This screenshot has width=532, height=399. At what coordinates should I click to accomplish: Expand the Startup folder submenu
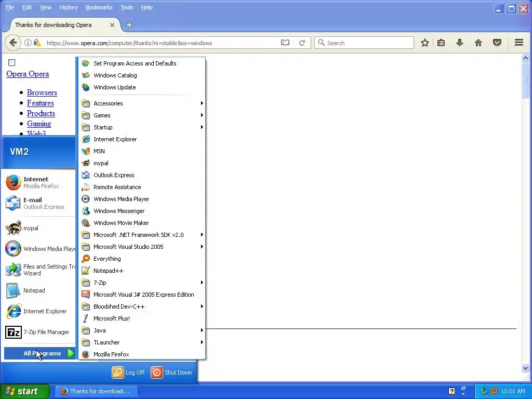tap(142, 127)
